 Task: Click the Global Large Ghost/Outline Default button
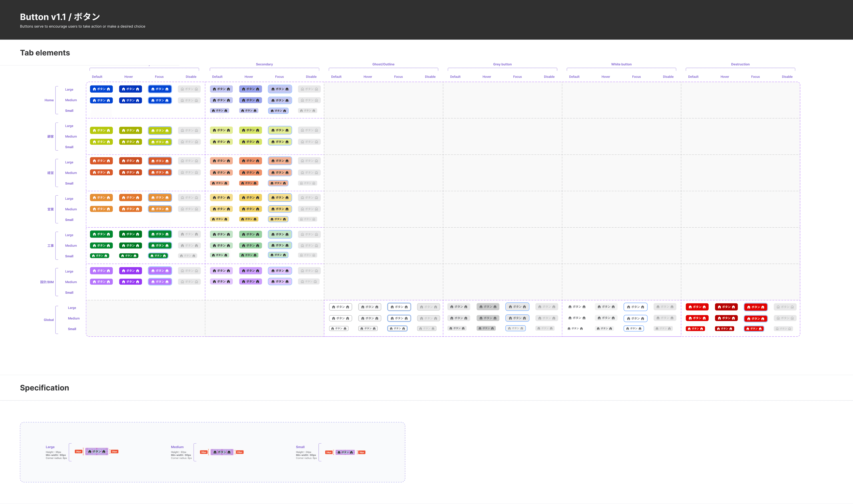click(x=340, y=307)
